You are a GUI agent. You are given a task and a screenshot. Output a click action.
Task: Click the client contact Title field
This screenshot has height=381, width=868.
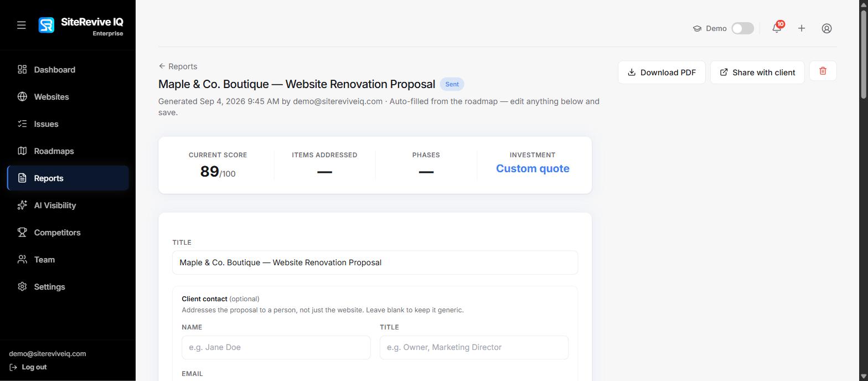coord(474,347)
